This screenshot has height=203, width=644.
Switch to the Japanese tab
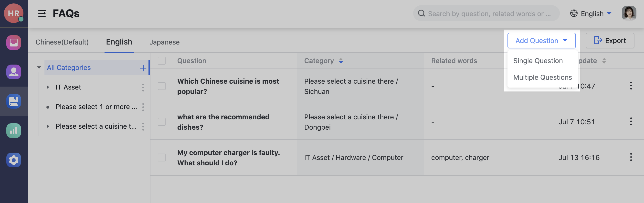click(165, 42)
